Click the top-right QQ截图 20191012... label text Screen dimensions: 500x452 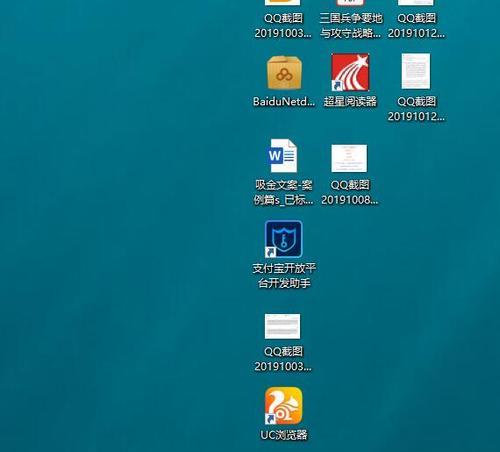(416, 26)
